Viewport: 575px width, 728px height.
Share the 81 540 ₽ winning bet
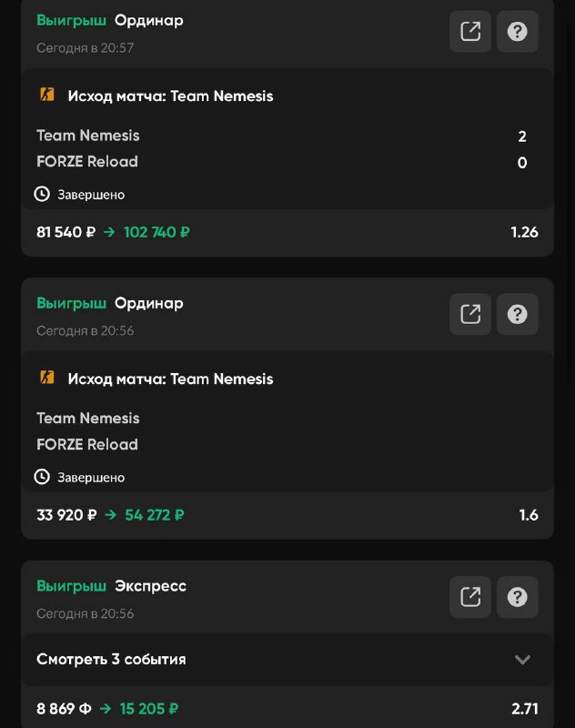470,32
